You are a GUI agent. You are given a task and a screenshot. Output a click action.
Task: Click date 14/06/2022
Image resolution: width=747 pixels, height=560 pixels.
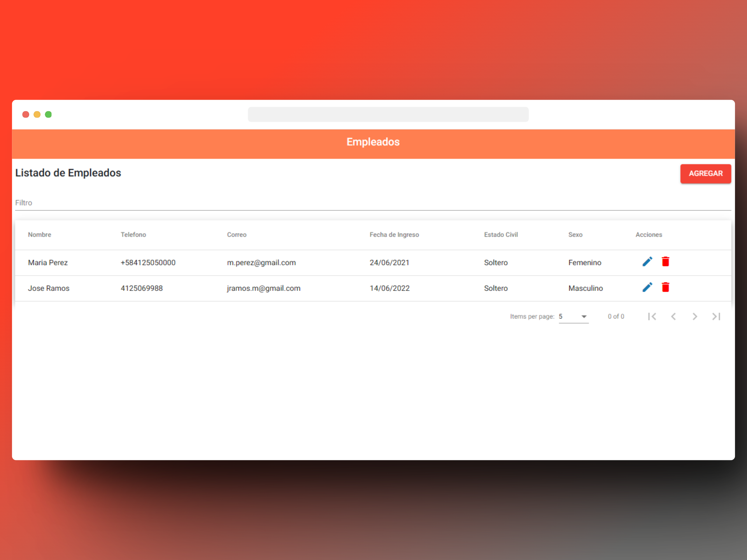[x=389, y=288]
